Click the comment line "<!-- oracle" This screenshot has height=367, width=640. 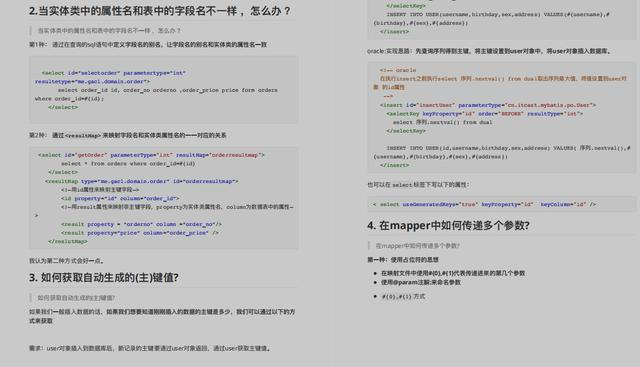pyautogui.click(x=398, y=70)
